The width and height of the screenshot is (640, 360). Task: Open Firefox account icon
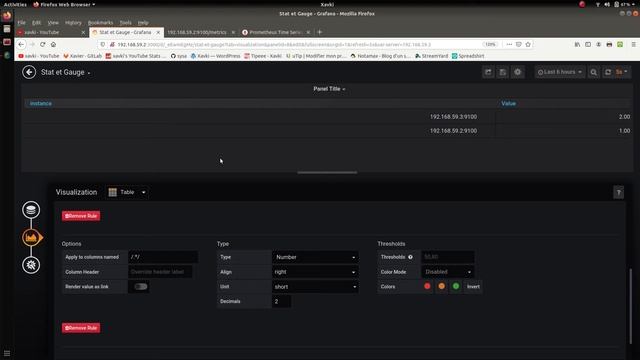tap(598, 44)
